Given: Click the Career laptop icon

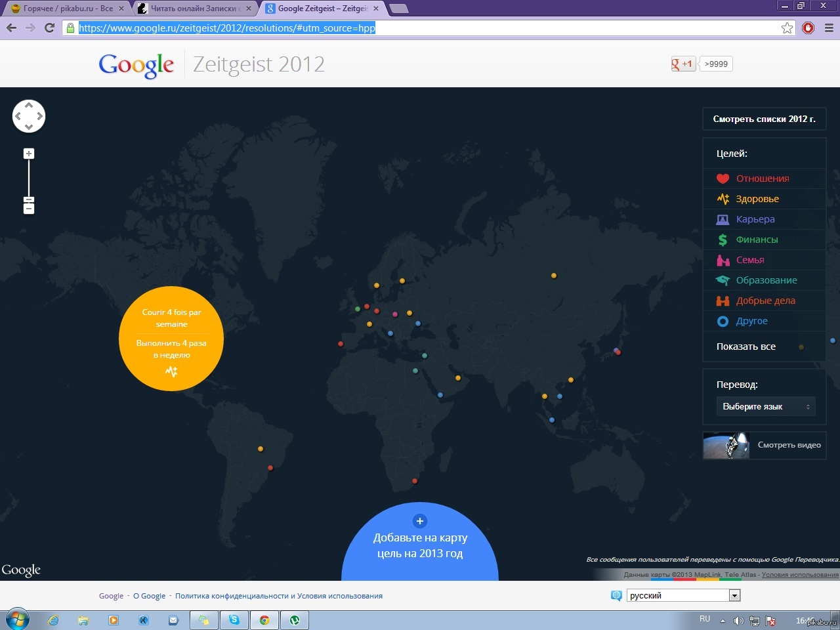Looking at the screenshot, I should (723, 219).
